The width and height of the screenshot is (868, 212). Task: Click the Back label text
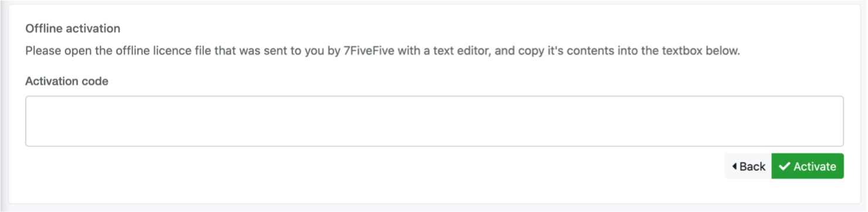pos(752,166)
